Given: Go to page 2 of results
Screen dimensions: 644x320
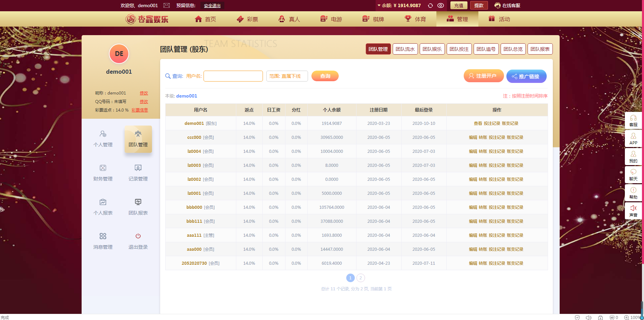Looking at the screenshot, I should point(361,278).
